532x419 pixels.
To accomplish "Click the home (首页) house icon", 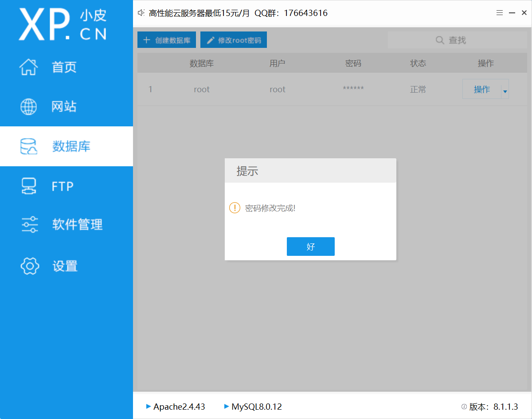I will coord(29,67).
